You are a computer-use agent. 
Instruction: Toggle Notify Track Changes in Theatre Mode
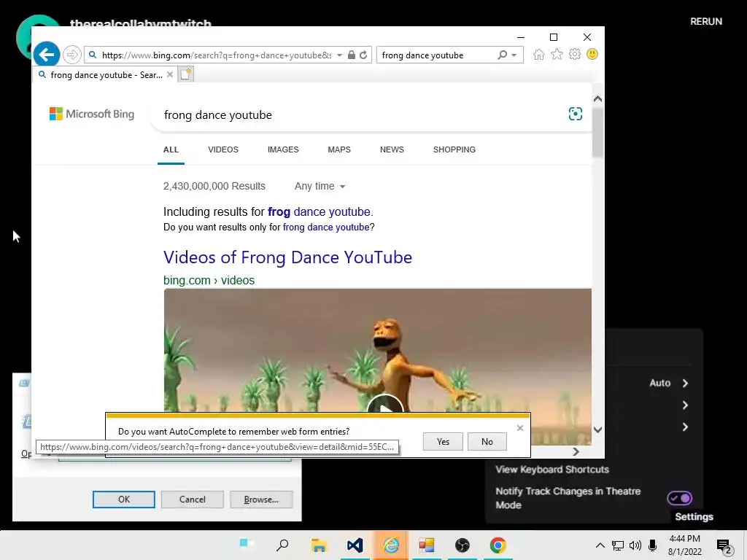[679, 498]
